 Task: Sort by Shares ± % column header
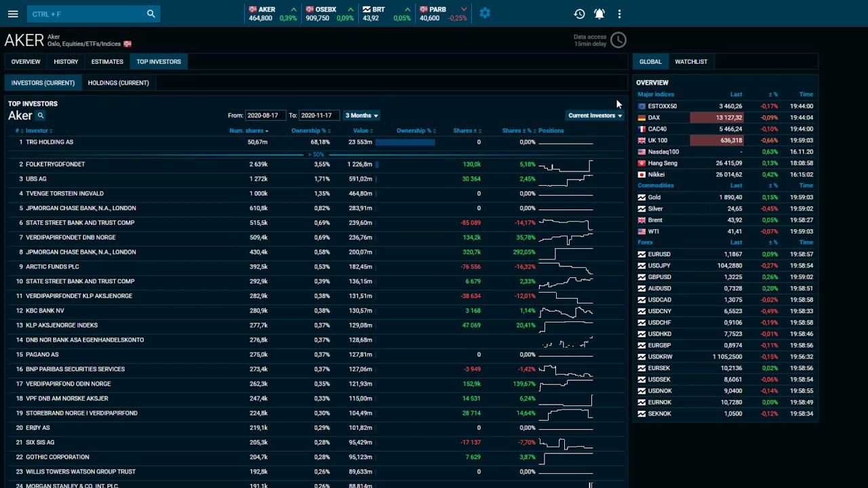point(519,131)
